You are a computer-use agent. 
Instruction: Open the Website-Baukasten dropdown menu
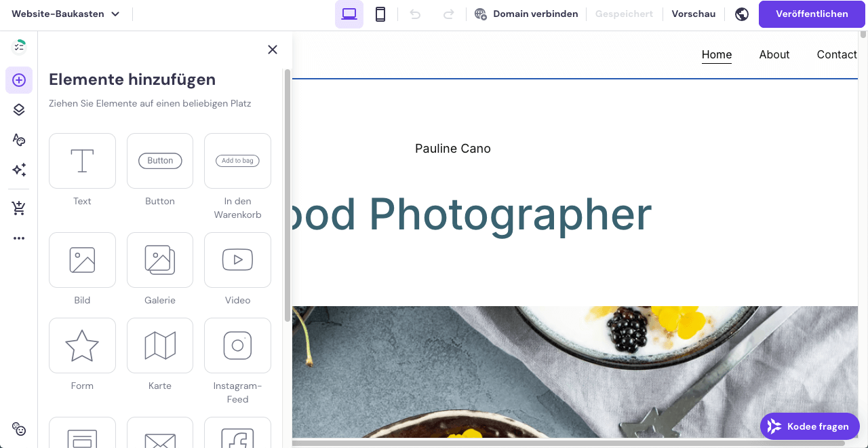tap(66, 14)
